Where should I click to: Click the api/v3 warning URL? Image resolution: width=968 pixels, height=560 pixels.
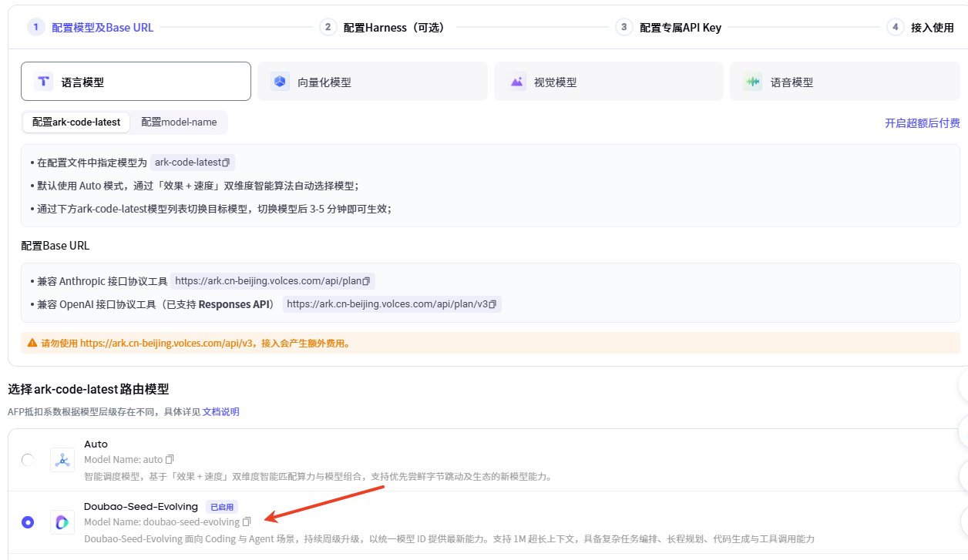(167, 344)
